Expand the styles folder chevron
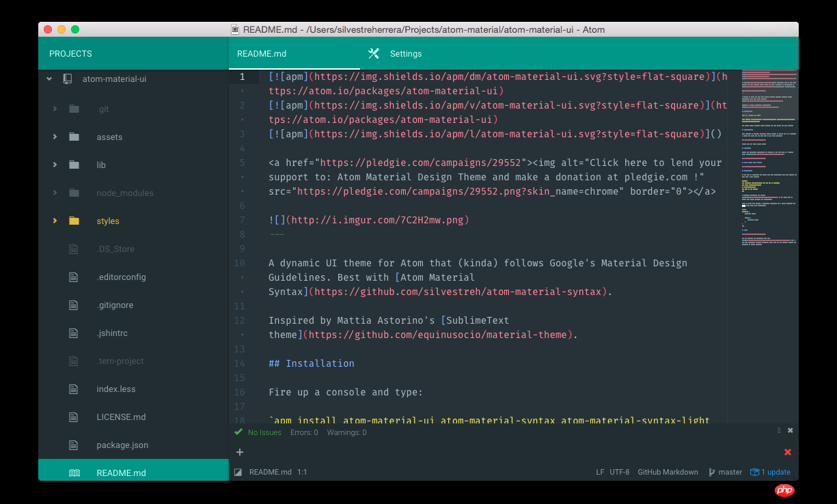The height and width of the screenshot is (504, 837). click(x=54, y=221)
